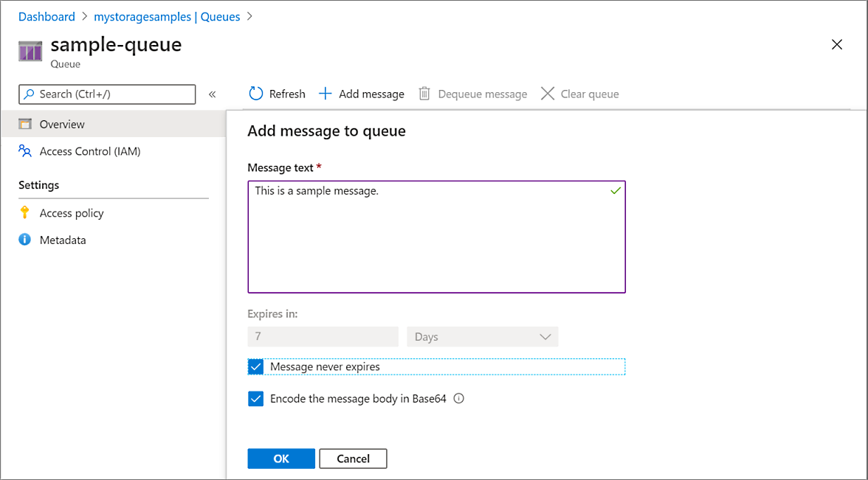This screenshot has height=480, width=868.
Task: Click the Base64 info tooltip icon
Action: pyautogui.click(x=458, y=398)
